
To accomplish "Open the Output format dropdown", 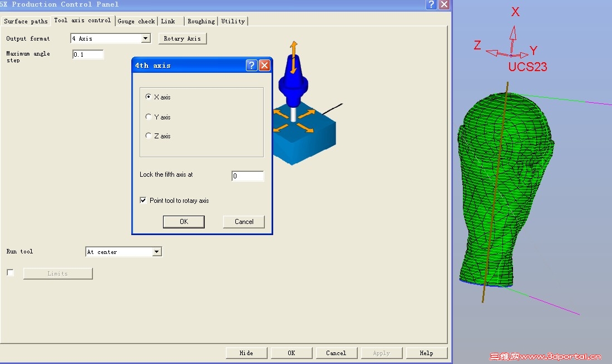I will pyautogui.click(x=146, y=38).
